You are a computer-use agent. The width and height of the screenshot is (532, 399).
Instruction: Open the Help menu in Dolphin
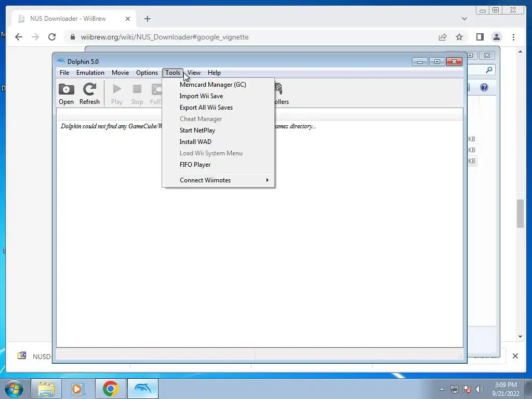pos(214,73)
